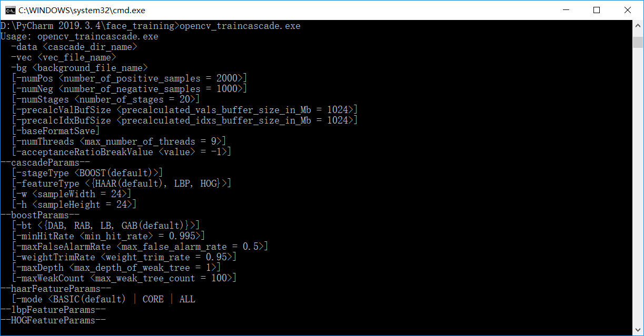Click the -mode BASIC(default) option line
Viewport: 644px width, 336px height.
[103, 299]
